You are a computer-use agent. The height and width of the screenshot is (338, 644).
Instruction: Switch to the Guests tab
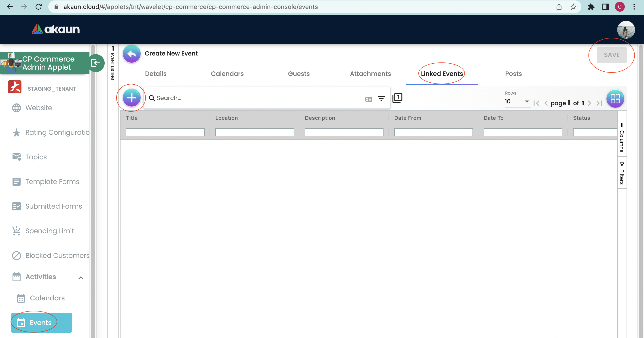[299, 74]
